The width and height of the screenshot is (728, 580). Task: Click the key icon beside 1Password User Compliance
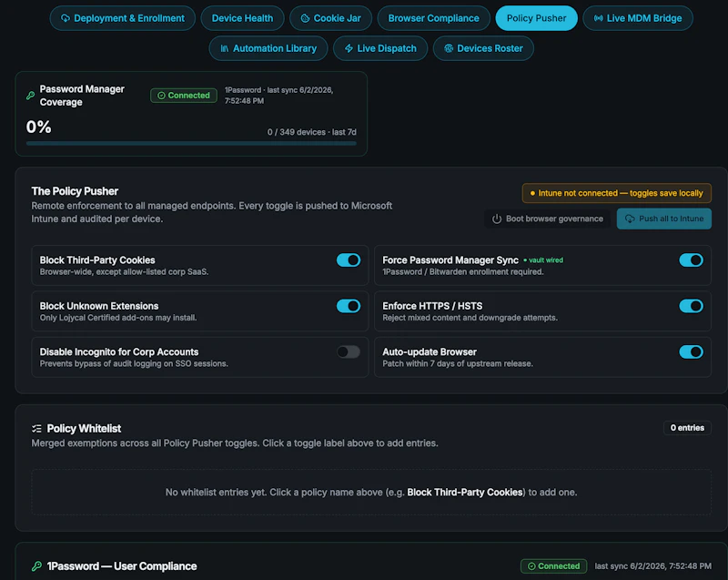36,566
